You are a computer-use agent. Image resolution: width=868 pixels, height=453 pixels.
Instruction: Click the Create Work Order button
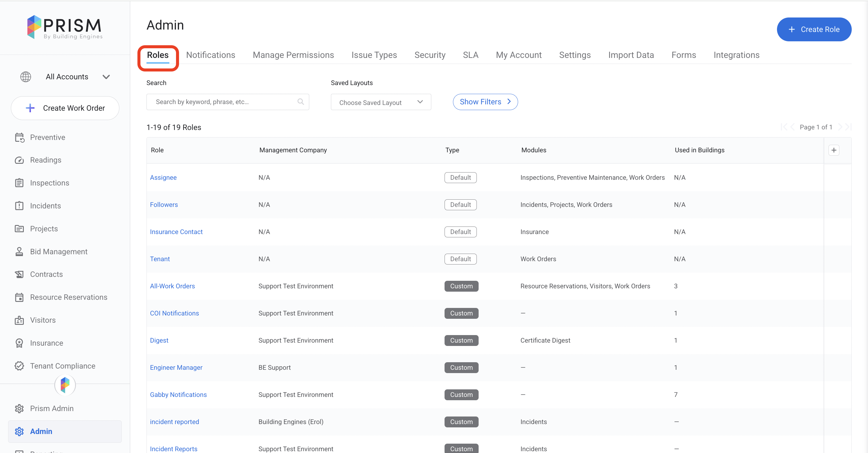65,108
